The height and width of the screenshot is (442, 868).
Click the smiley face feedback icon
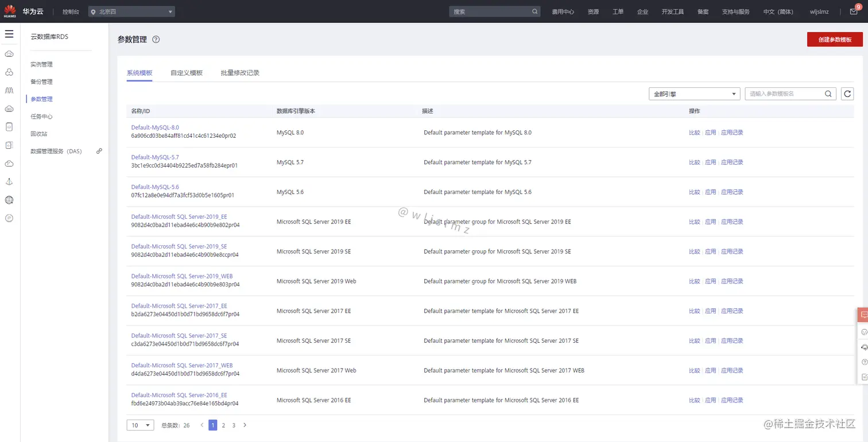[863, 332]
